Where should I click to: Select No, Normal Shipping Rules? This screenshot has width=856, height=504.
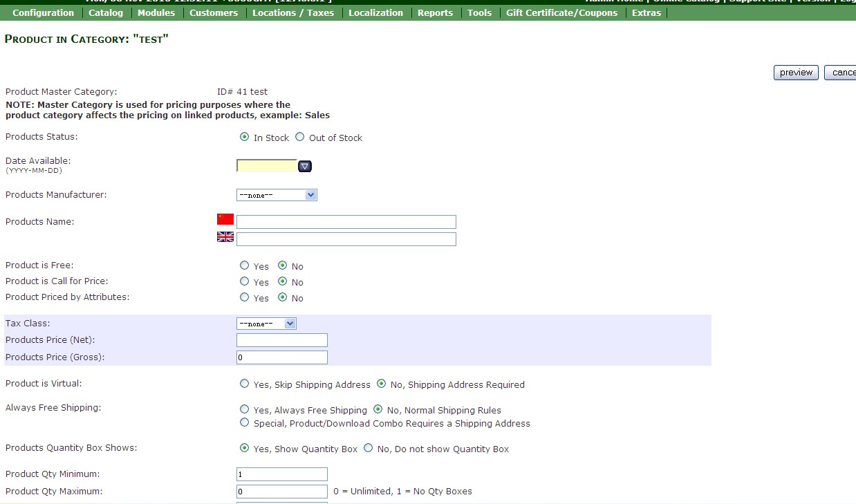pyautogui.click(x=378, y=409)
